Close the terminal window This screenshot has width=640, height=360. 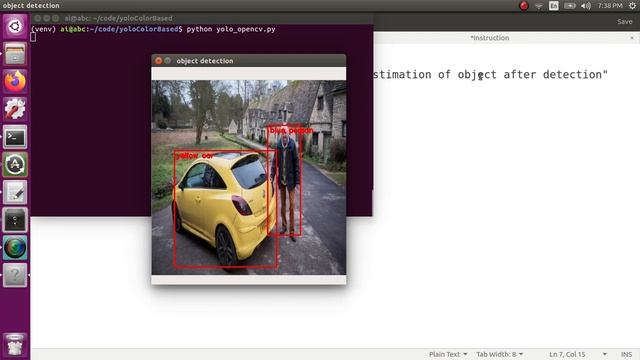[38, 18]
